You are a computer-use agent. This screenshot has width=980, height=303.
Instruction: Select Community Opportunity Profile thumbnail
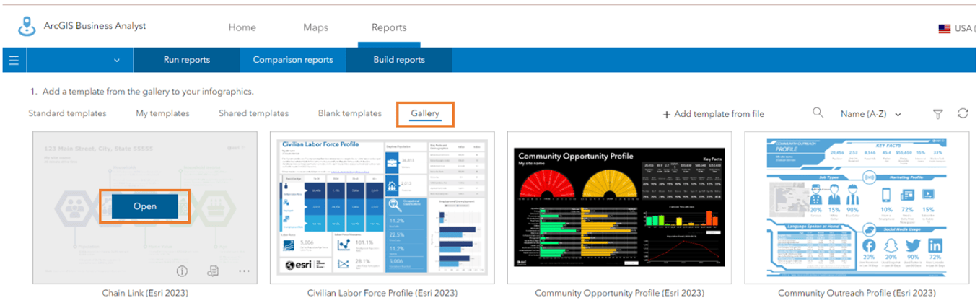(x=620, y=208)
